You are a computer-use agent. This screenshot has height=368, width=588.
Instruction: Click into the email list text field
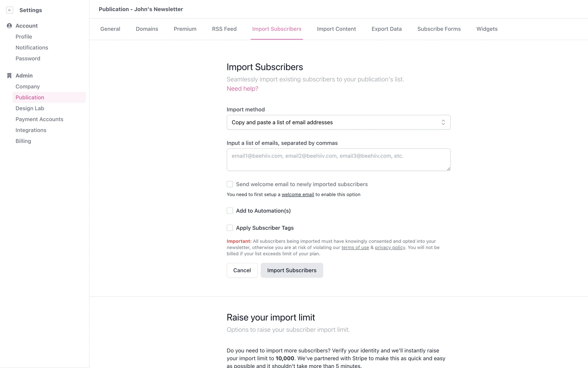click(338, 159)
